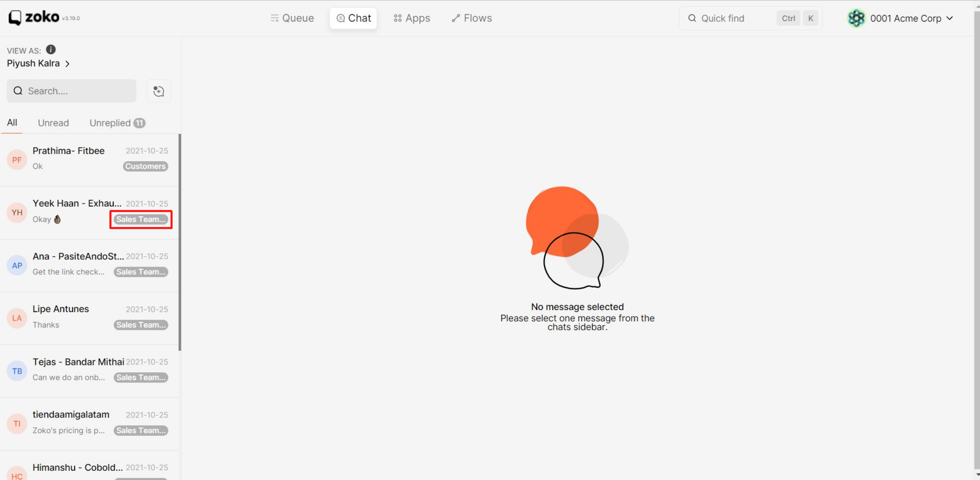Open the LA avatar for Lipe Antunes

click(x=17, y=318)
